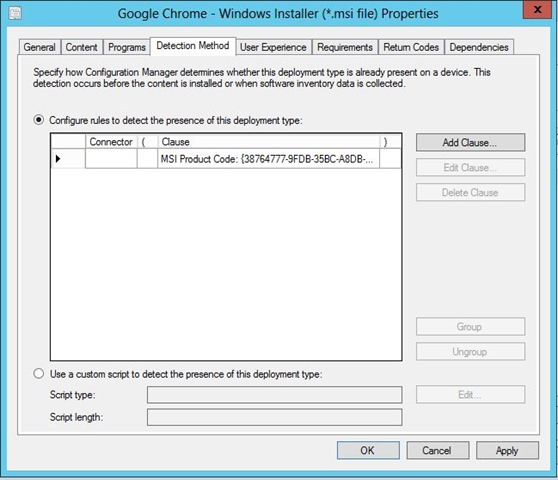Click the Clause column header
This screenshot has width=558, height=480.
[269, 142]
